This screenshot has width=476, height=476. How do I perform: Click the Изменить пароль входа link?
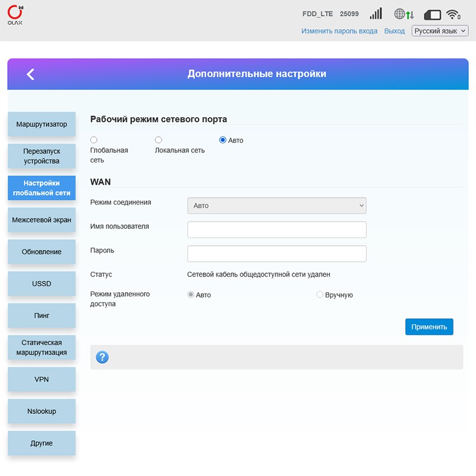coord(339,31)
